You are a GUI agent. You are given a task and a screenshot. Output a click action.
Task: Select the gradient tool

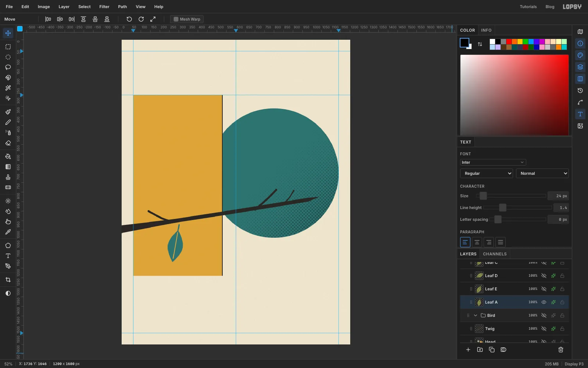click(x=8, y=167)
